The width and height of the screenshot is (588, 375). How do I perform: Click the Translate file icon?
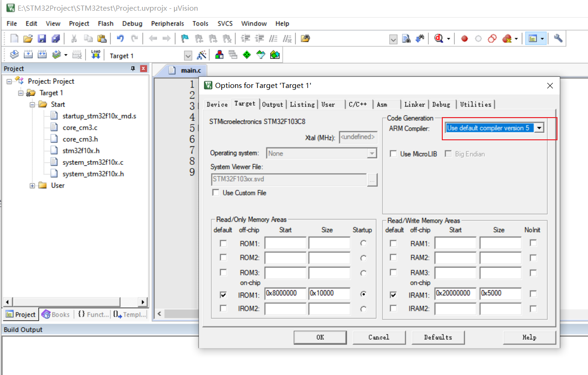14,55
